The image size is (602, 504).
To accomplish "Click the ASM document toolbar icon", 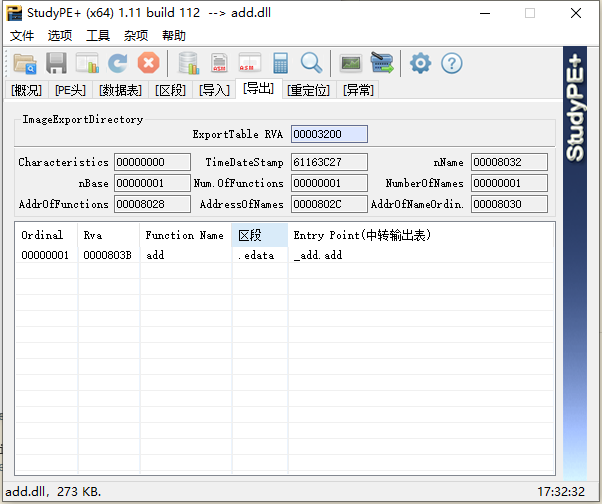I will click(x=219, y=63).
